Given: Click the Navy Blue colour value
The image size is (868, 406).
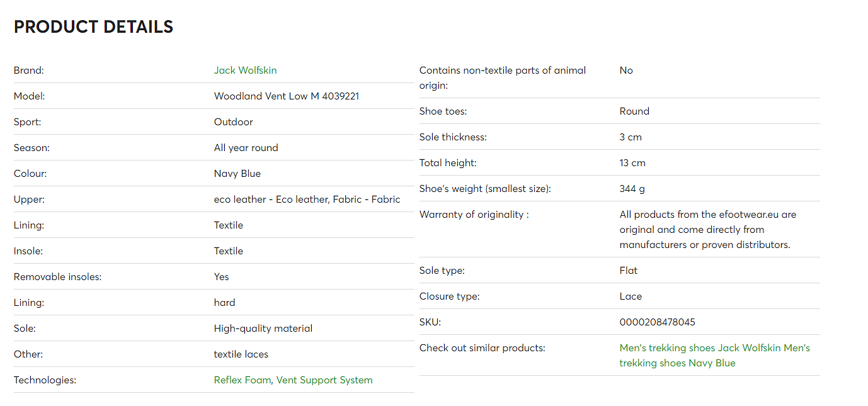Looking at the screenshot, I should click(237, 174).
